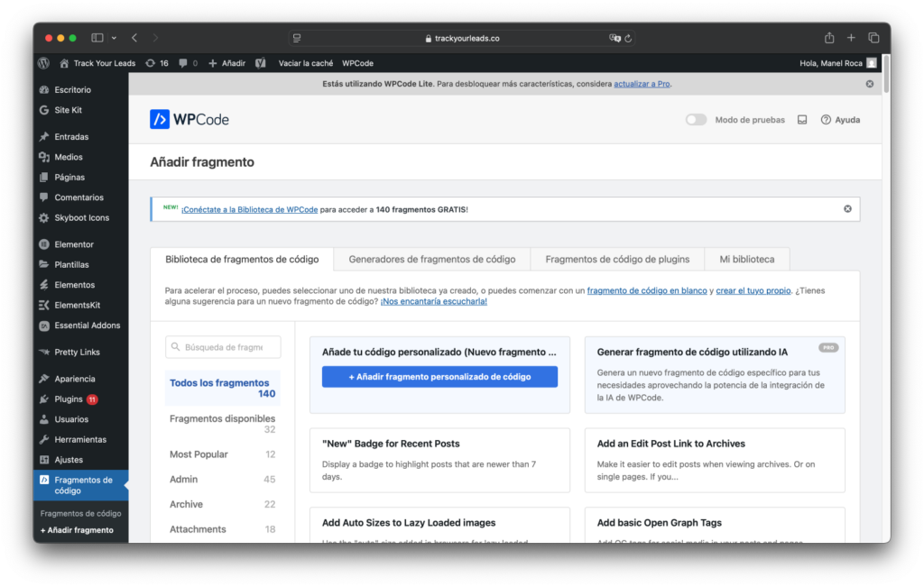Dismiss the WPCode library connect notice
Image resolution: width=924 pixels, height=587 pixels.
point(847,209)
